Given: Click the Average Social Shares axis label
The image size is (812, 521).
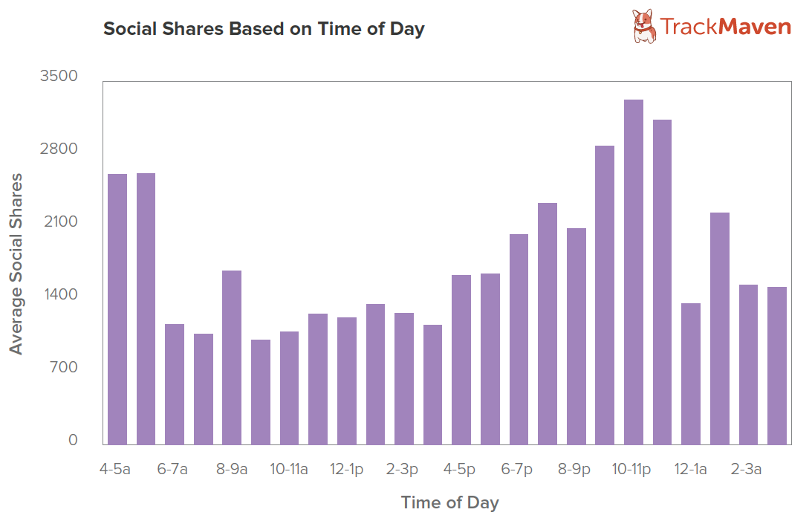Looking at the screenshot, I should (16, 264).
